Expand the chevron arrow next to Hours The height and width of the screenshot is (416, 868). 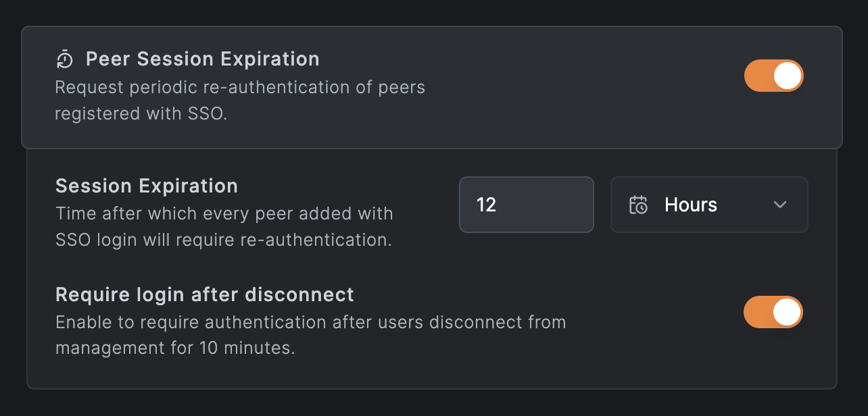click(780, 205)
